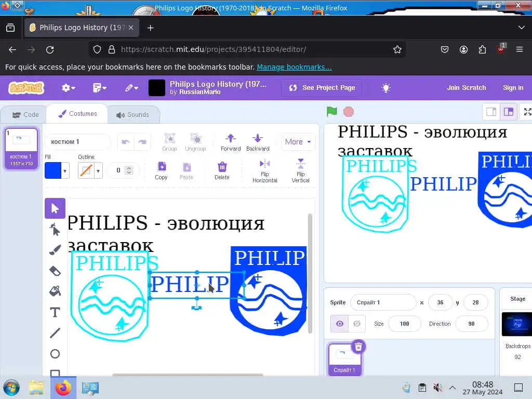The height and width of the screenshot is (399, 532).
Task: Reload the current page
Action: click(50, 49)
